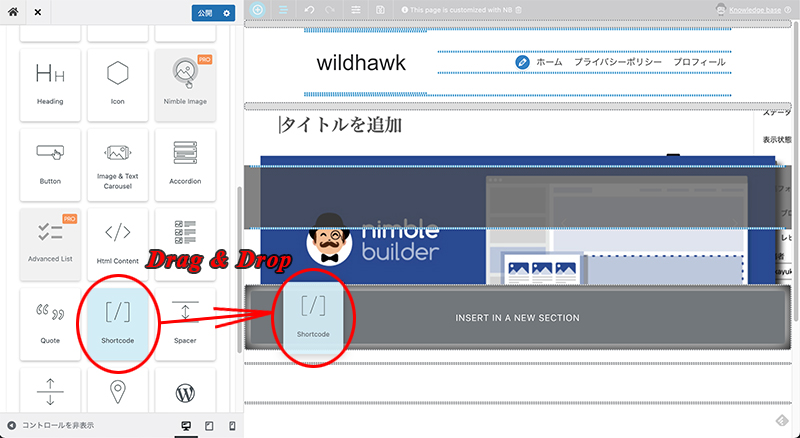Choose the Spacer module
Image resolution: width=800 pixels, height=438 pixels.
tap(185, 323)
